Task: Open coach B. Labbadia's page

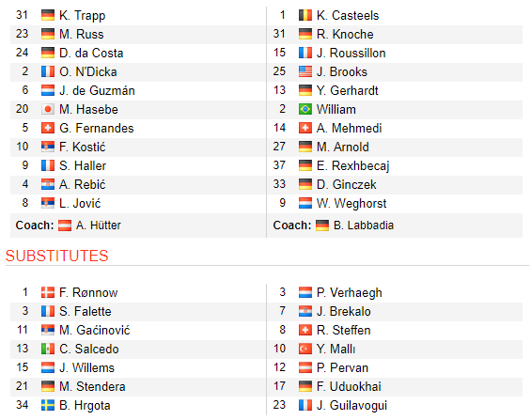Action: (x=364, y=226)
